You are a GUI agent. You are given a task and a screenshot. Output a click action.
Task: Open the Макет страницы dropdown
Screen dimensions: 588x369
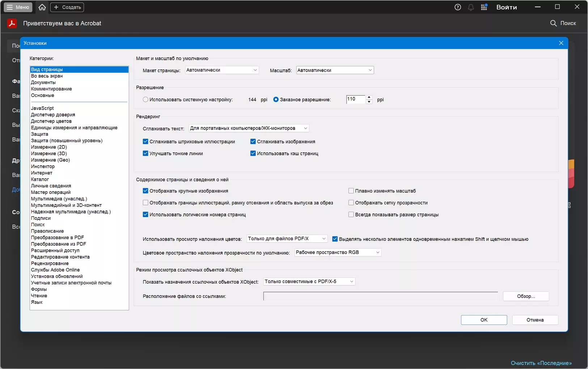click(x=222, y=70)
